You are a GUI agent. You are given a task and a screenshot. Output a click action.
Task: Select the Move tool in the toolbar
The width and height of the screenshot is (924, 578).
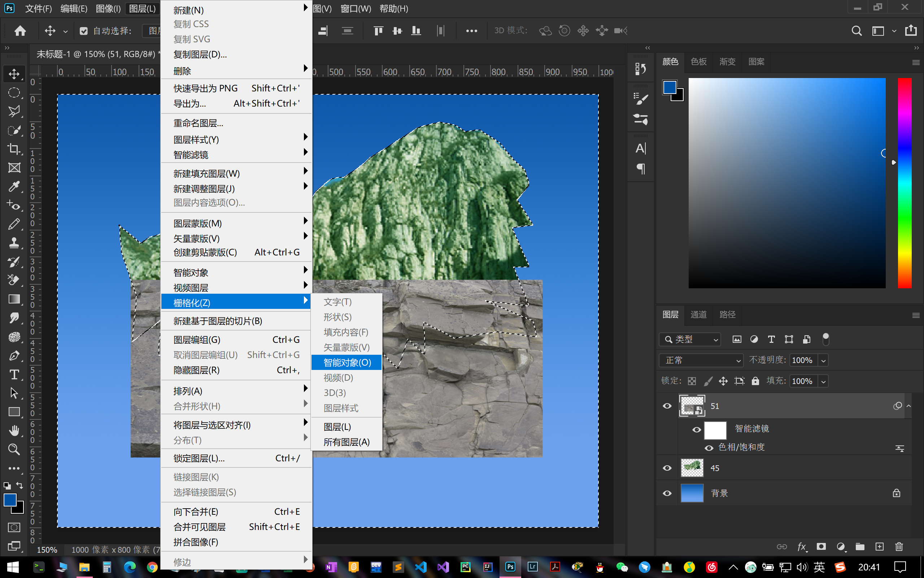14,74
